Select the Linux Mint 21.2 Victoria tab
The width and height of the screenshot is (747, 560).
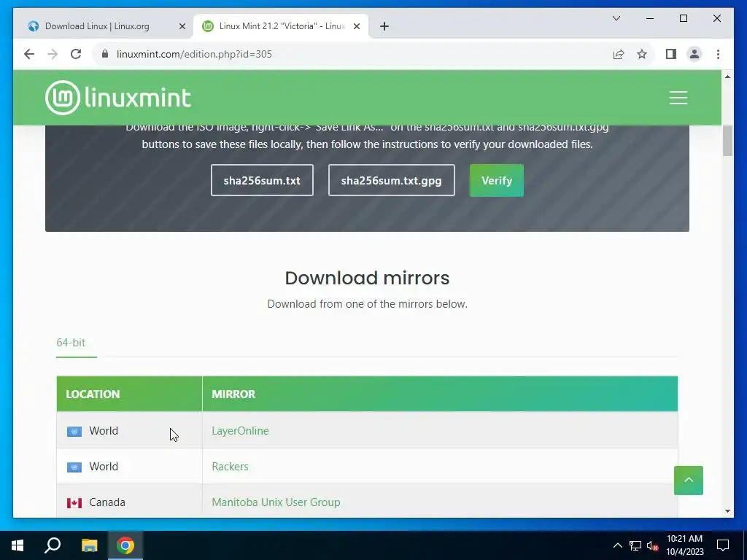point(281,26)
